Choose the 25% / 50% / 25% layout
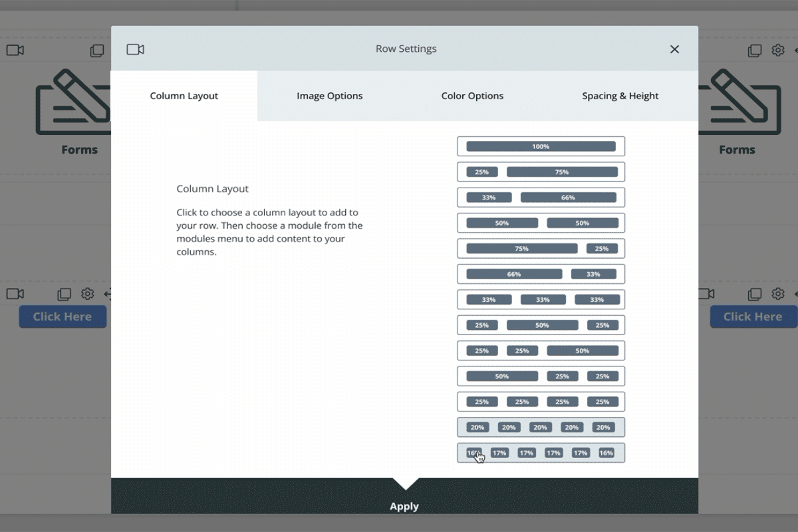 (541, 325)
